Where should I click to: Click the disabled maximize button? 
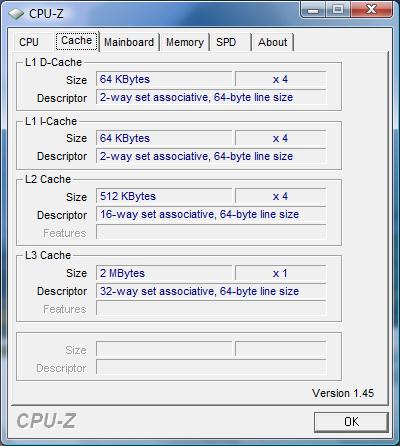point(338,9)
